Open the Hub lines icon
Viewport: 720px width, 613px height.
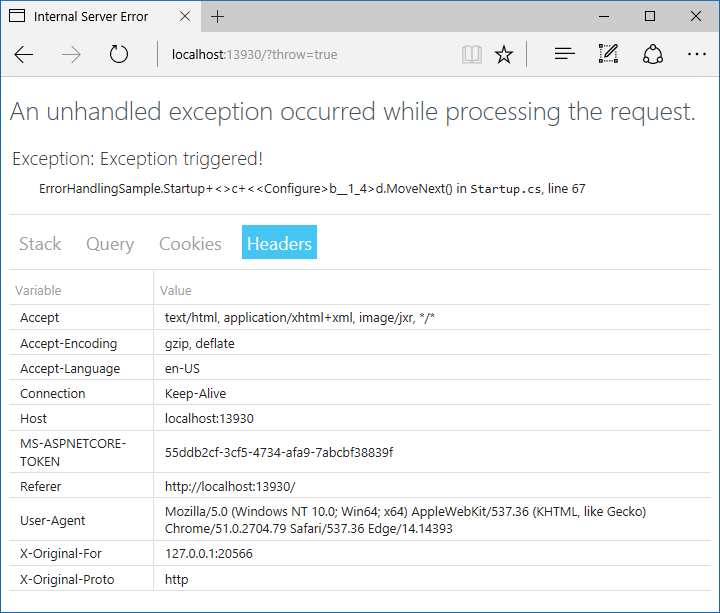pyautogui.click(x=564, y=54)
